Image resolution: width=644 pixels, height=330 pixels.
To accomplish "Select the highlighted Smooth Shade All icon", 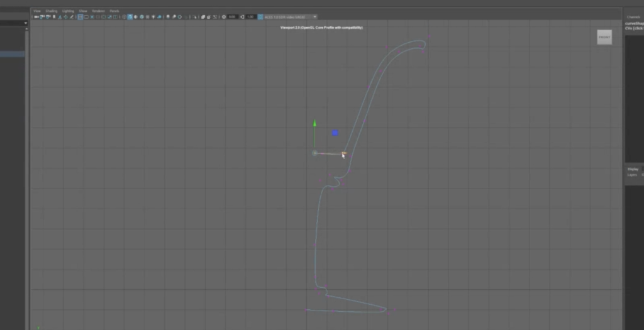I will tap(130, 17).
